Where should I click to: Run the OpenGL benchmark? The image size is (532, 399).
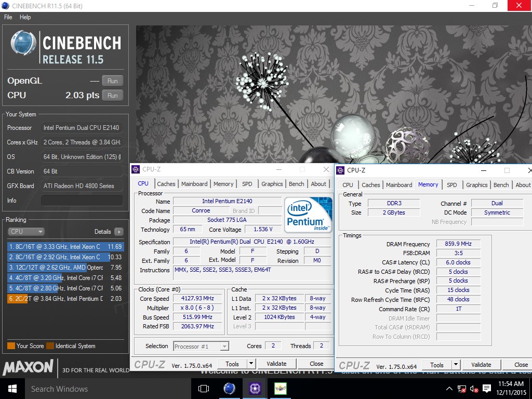point(113,81)
